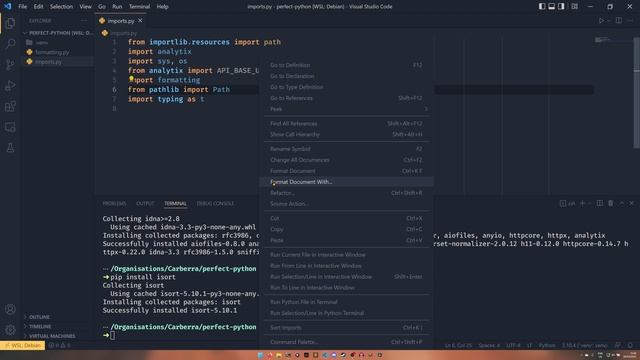Open the File menu
The width and height of the screenshot is (640, 360).
[x=22, y=7]
